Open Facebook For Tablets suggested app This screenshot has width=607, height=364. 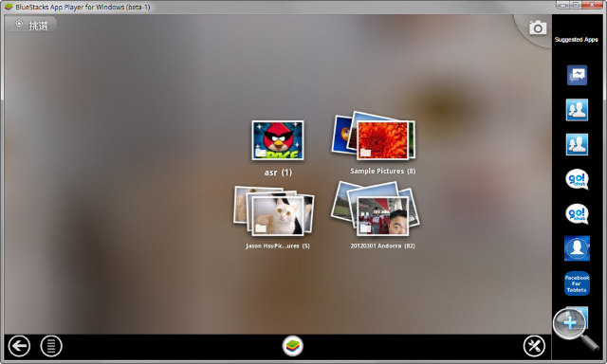[x=577, y=283]
